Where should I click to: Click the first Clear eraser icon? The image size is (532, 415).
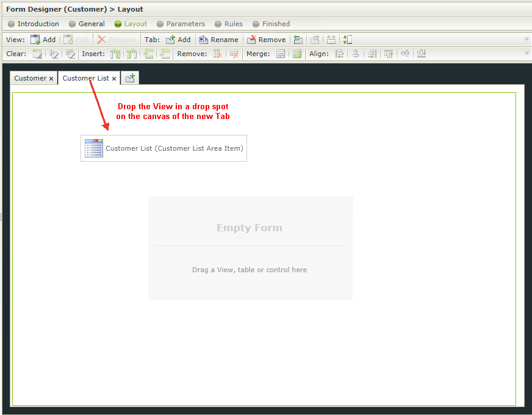[x=37, y=54]
